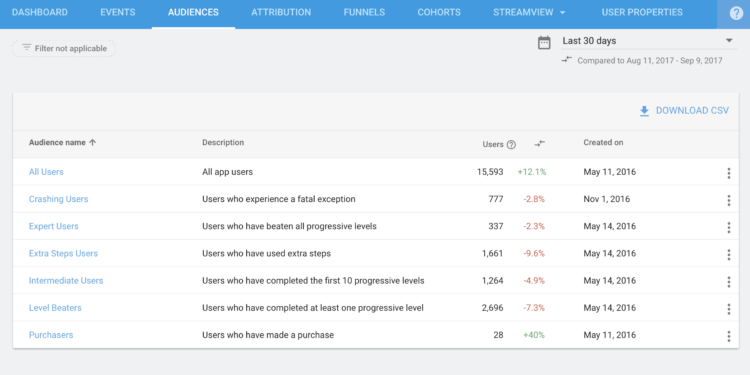Image resolution: width=750 pixels, height=375 pixels.
Task: Go to the User Properties tab
Action: [x=642, y=13]
